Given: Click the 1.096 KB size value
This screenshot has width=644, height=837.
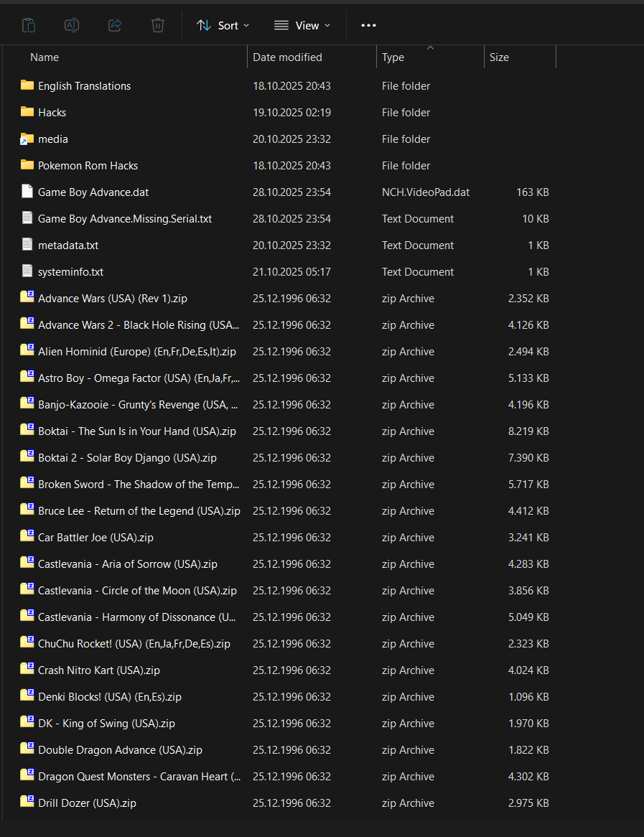Looking at the screenshot, I should 528,697.
